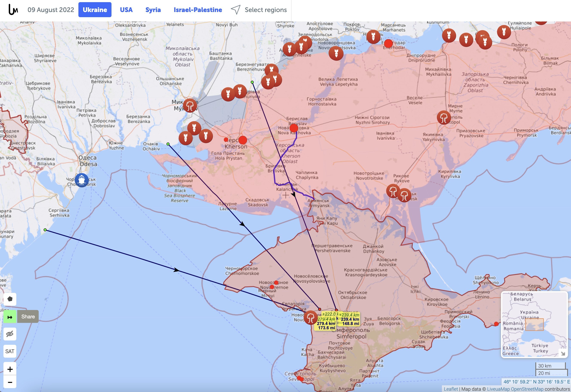
Task: Collapse the minimap with corner arrow
Action: pos(563,353)
